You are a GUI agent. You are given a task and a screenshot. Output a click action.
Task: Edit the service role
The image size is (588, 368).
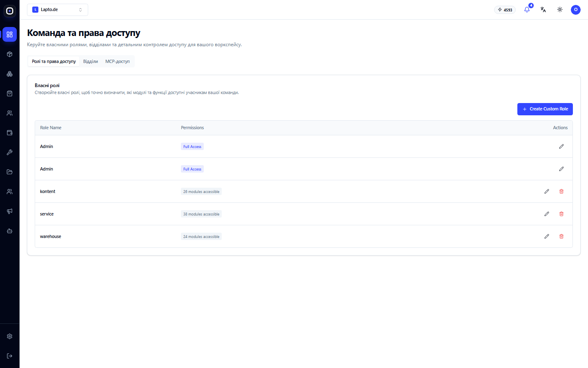pyautogui.click(x=547, y=214)
